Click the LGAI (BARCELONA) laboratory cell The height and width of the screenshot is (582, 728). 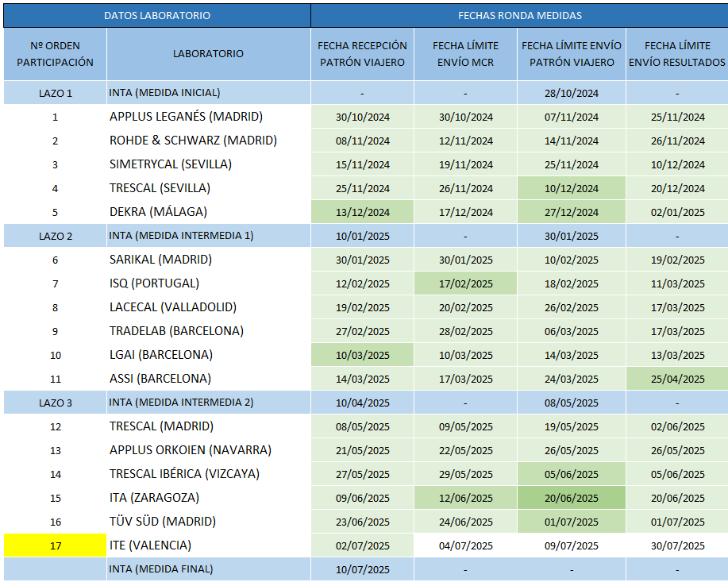click(209, 355)
